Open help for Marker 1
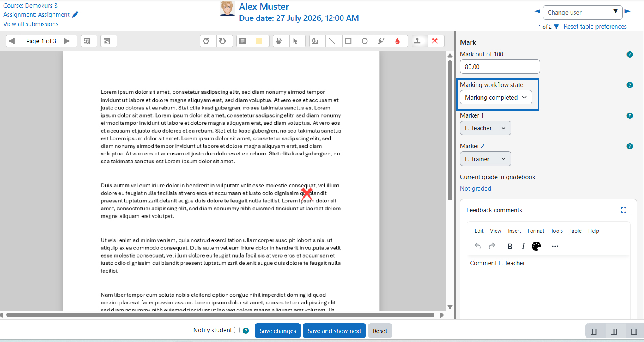Viewport: 644px width, 342px height. tap(630, 115)
